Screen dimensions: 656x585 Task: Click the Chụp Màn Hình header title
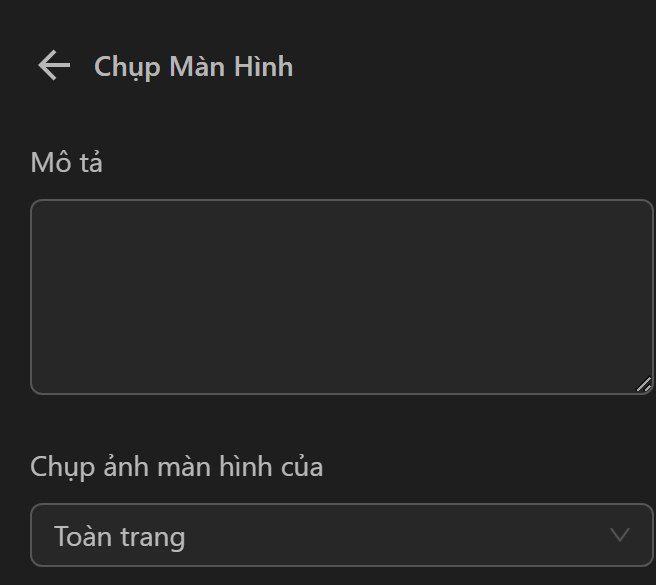tap(193, 67)
